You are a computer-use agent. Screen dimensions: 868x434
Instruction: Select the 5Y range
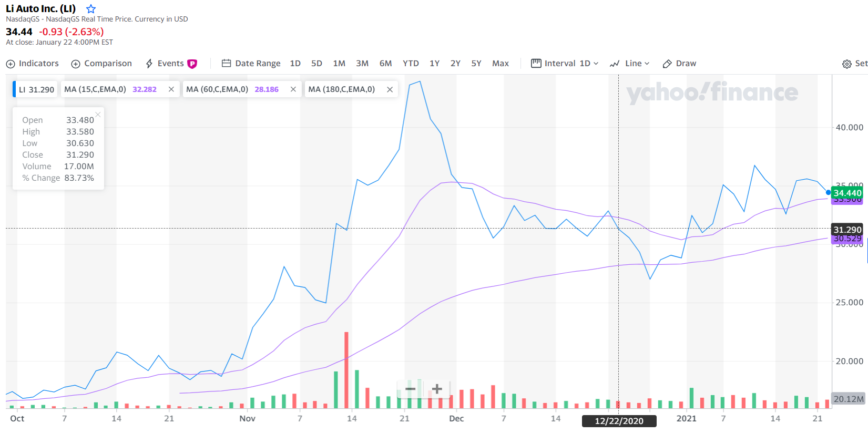(476, 64)
